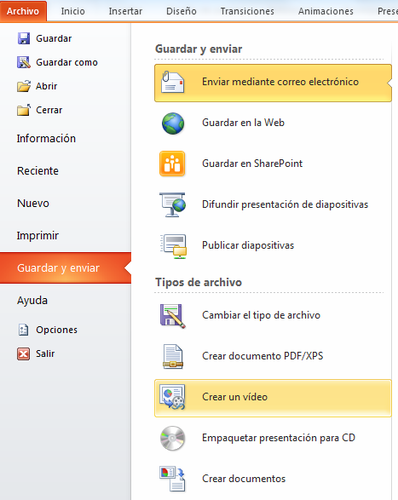Click the orange SharePoint icon
398x500 pixels.
[x=172, y=164]
